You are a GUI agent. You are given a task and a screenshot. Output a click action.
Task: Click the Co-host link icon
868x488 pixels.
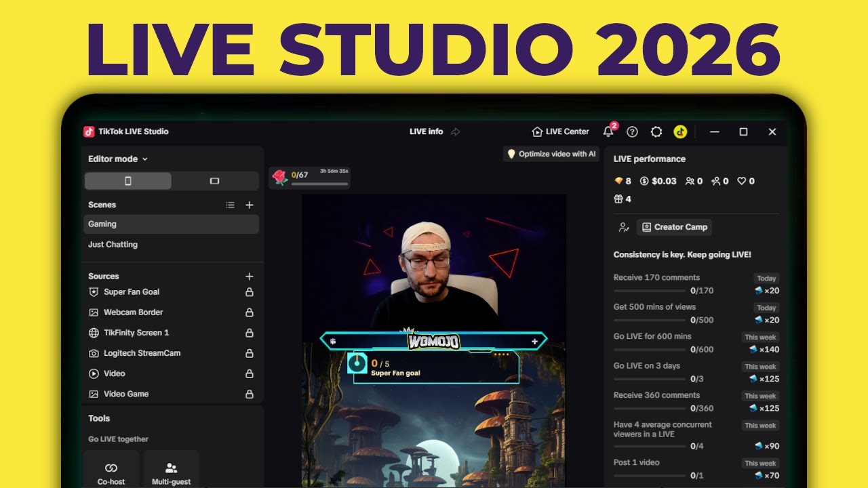tap(111, 468)
